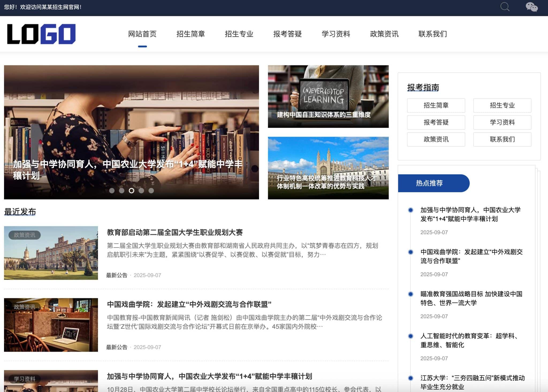Viewport: 548px width, 392px height.
Task: Open the university chapel image card
Action: click(328, 168)
